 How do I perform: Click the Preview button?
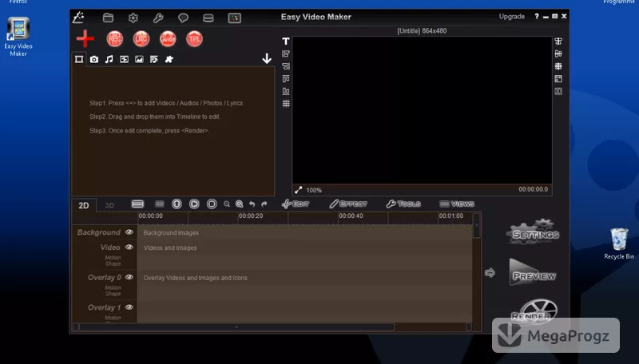tap(533, 273)
